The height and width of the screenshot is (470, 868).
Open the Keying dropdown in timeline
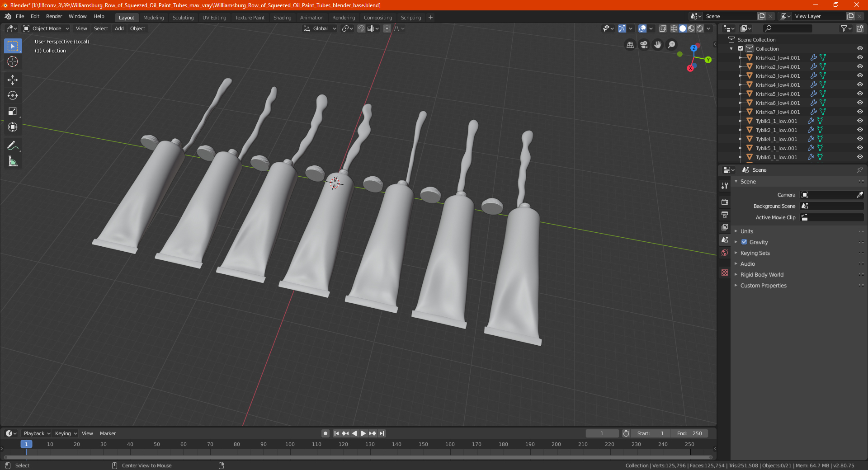pos(66,433)
